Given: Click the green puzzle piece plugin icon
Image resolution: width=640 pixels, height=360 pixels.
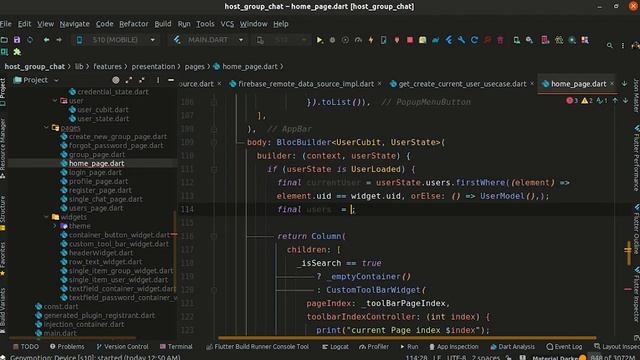Looking at the screenshot, I should 17,52.
